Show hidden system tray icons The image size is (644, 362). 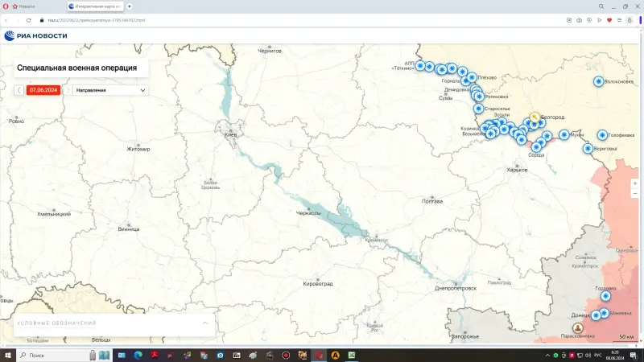[x=547, y=356]
